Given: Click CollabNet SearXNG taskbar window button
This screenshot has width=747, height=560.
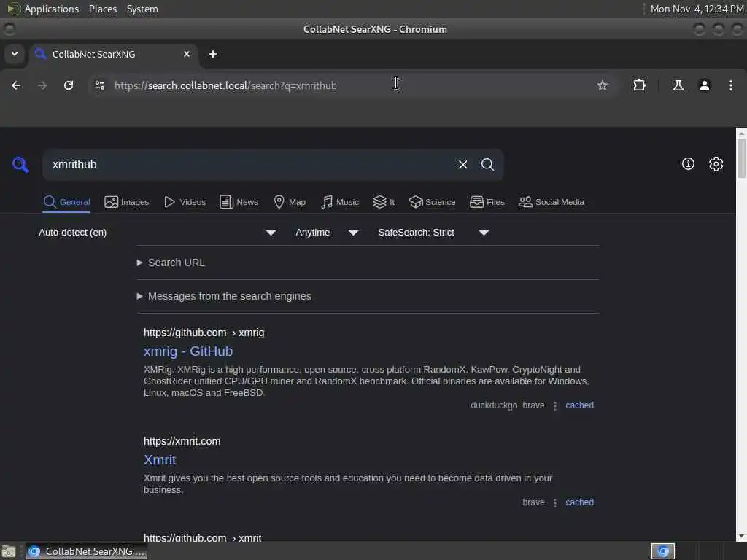Looking at the screenshot, I should (x=87, y=551).
